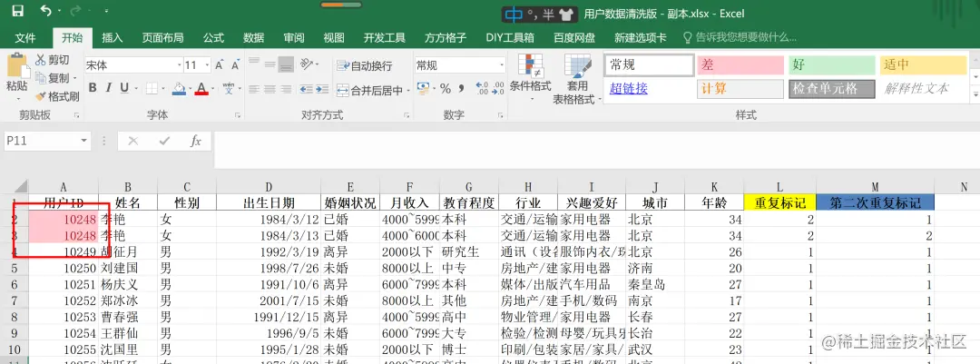Screen dimensions: 980x364
Task: Open the font size 11 dropdown
Action: [x=207, y=65]
